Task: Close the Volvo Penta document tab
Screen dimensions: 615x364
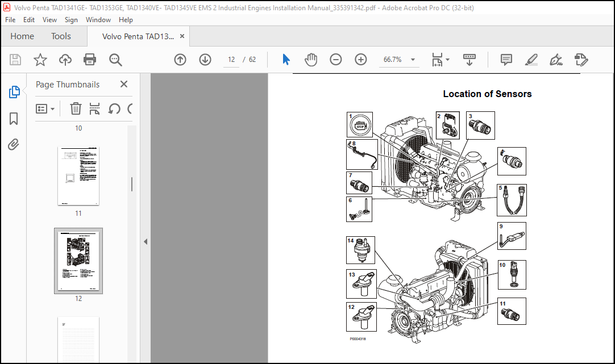Action: (x=182, y=36)
